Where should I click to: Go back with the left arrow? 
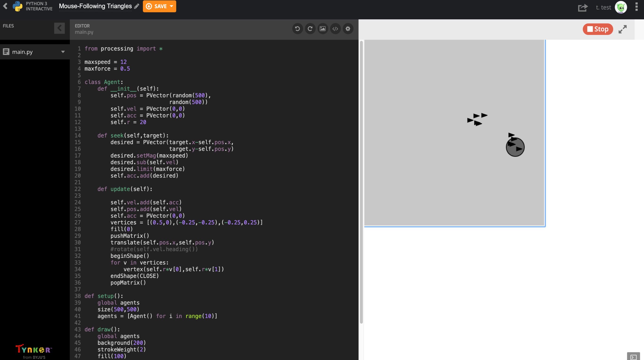[5, 6]
